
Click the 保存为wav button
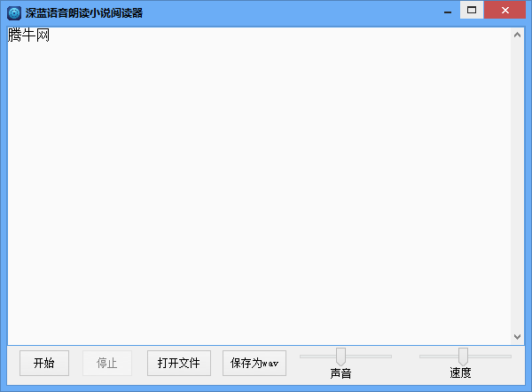[x=254, y=363]
